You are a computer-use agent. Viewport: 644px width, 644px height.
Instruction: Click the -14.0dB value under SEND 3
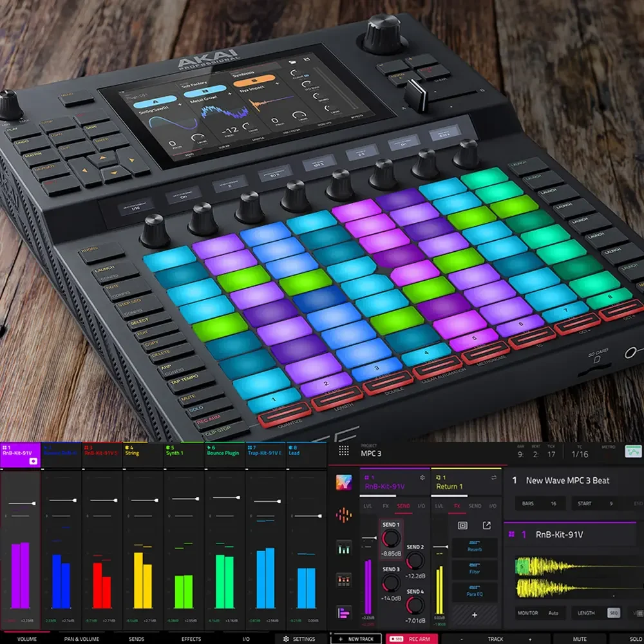(x=391, y=598)
